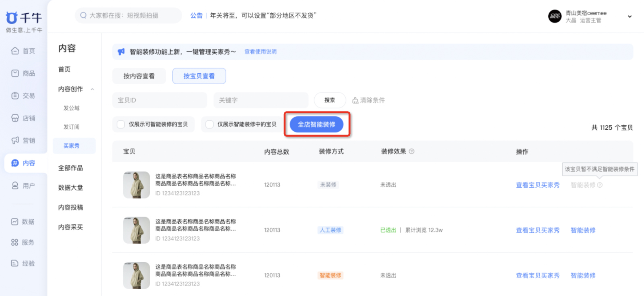Open 内容投稿 menu item
The width and height of the screenshot is (644, 296).
click(x=70, y=207)
